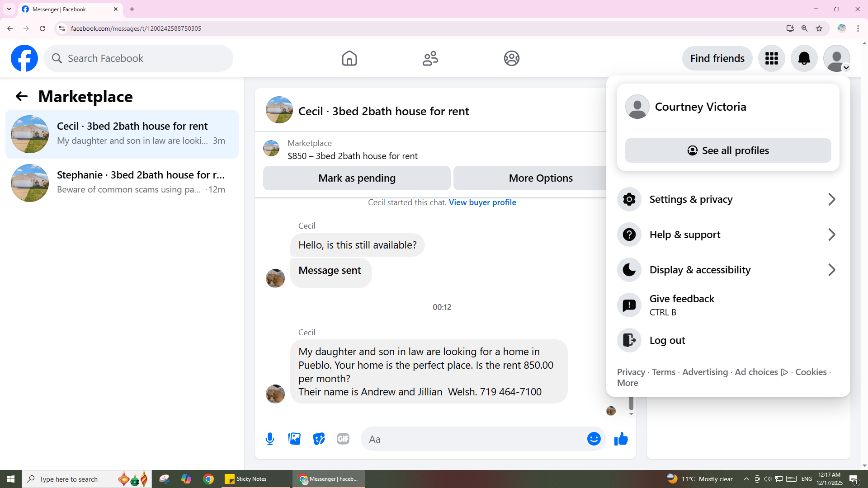Open a new browser tab
868x488 pixels.
[132, 9]
